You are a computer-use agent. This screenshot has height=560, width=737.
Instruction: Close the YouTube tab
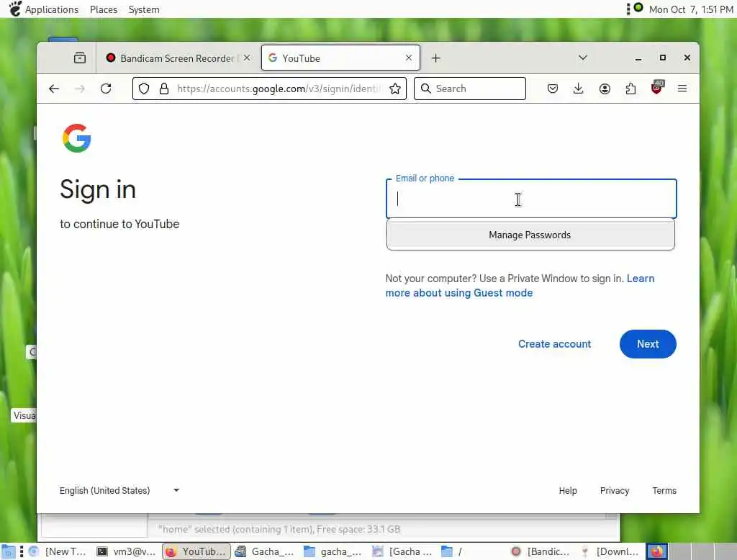[409, 58]
